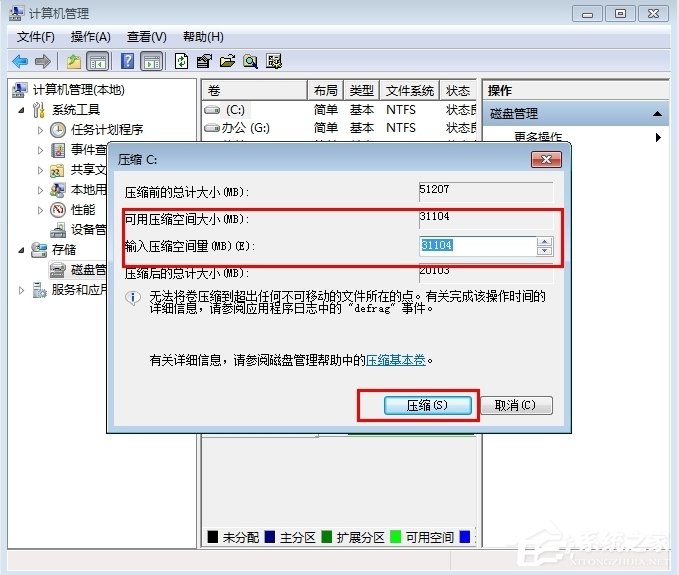Viewport: 679px width, 575px height.
Task: Click the 任务计划程序 clock icon
Action: pyautogui.click(x=58, y=129)
